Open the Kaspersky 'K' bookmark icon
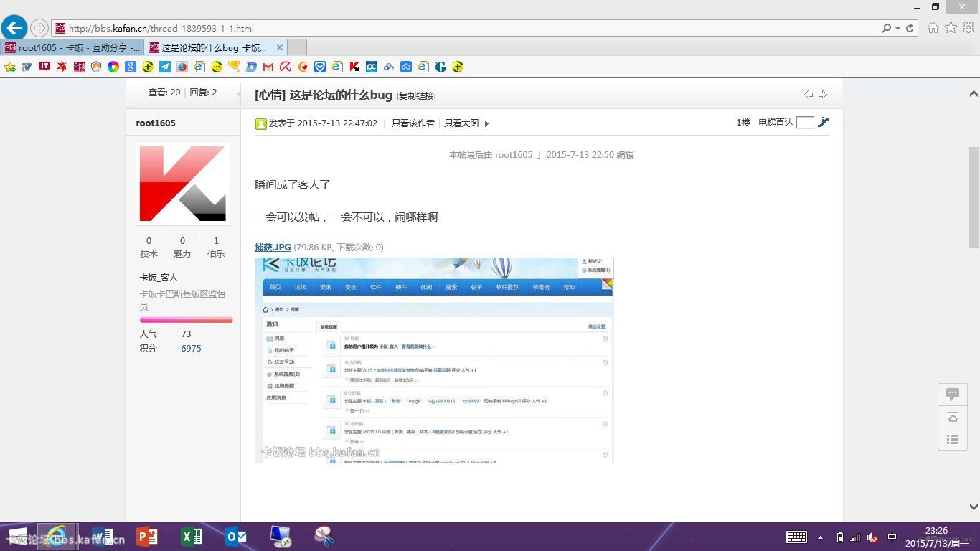Screen dimensions: 980x551 click(354, 67)
